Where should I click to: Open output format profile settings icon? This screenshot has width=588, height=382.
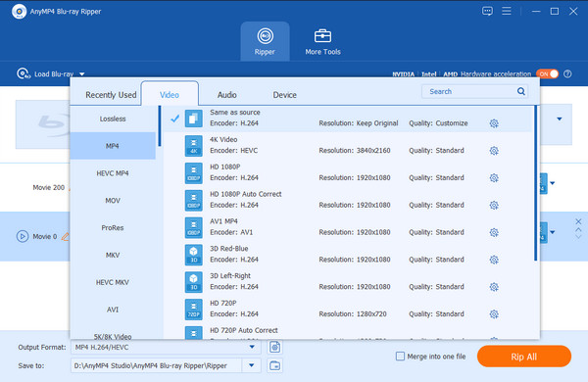pos(274,347)
